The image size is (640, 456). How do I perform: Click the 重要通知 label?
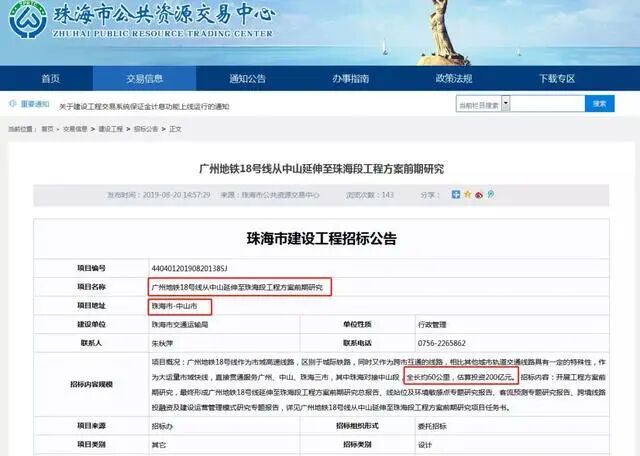(35, 104)
